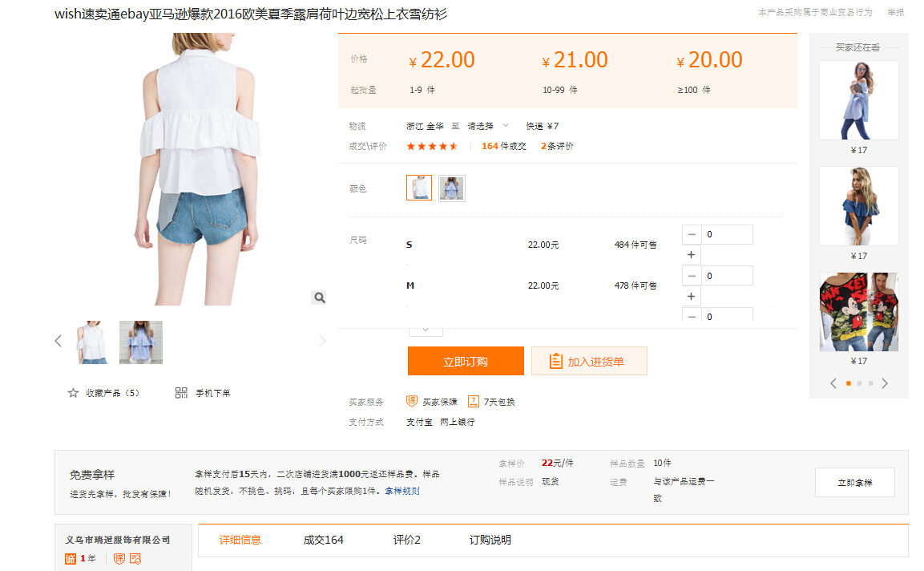
Task: Click the 7-day exchange icon
Action: tap(474, 402)
